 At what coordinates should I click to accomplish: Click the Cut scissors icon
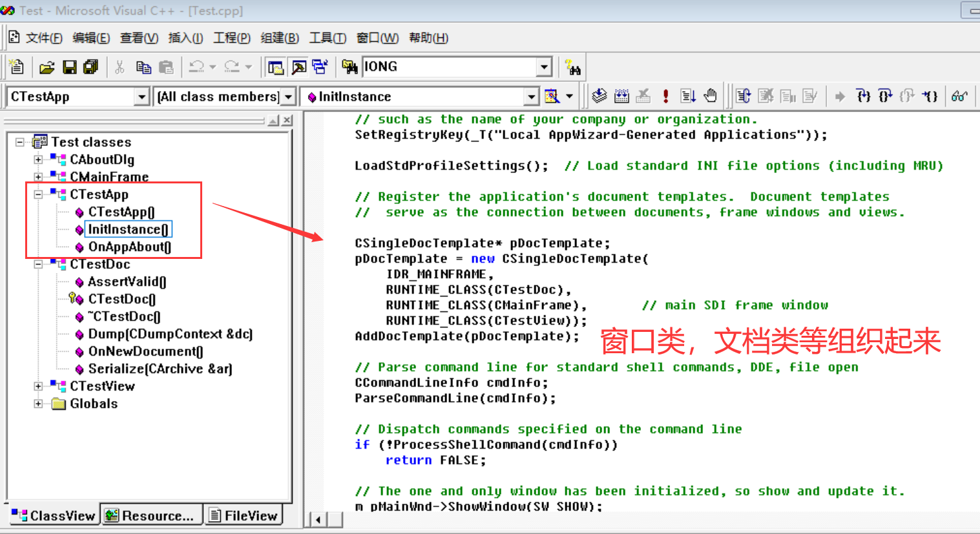point(120,67)
